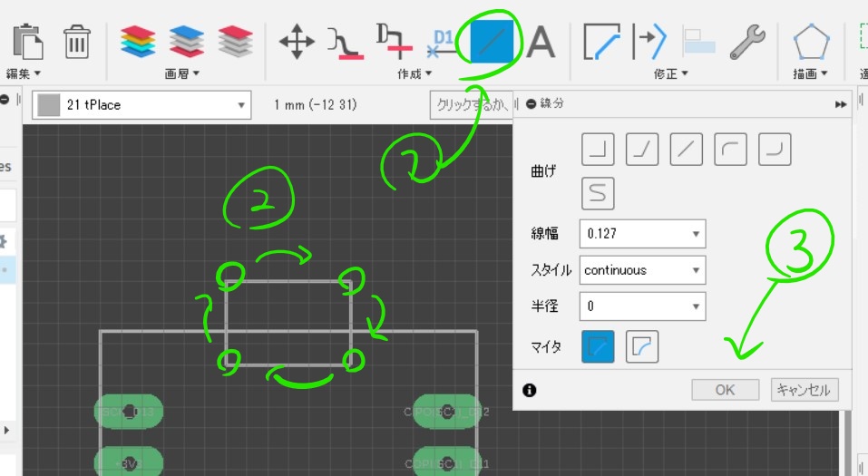Select the split arrow tool icon
Image resolution: width=868 pixels, height=476 pixels.
tap(649, 42)
